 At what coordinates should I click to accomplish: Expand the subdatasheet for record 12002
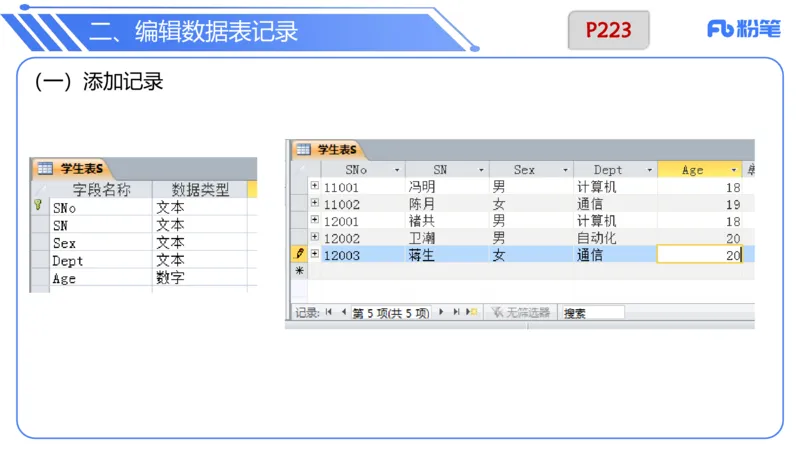click(315, 236)
